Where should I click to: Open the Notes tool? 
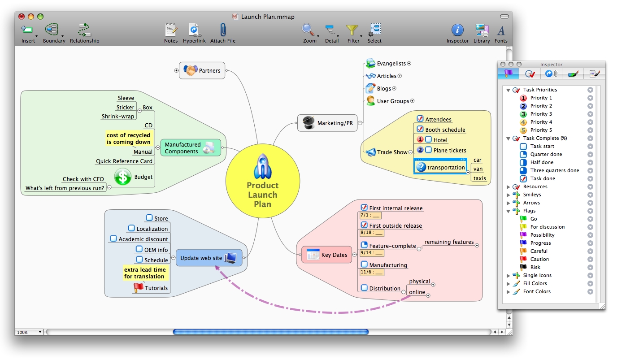tap(171, 30)
